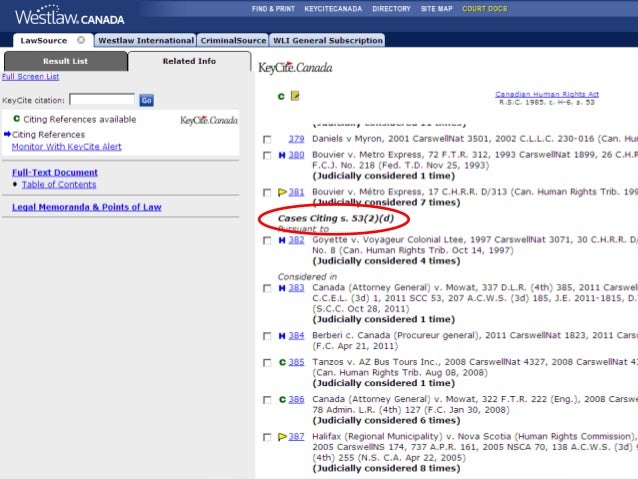638x479 pixels.
Task: Click the Westlaw Canada logo
Action: click(x=70, y=16)
